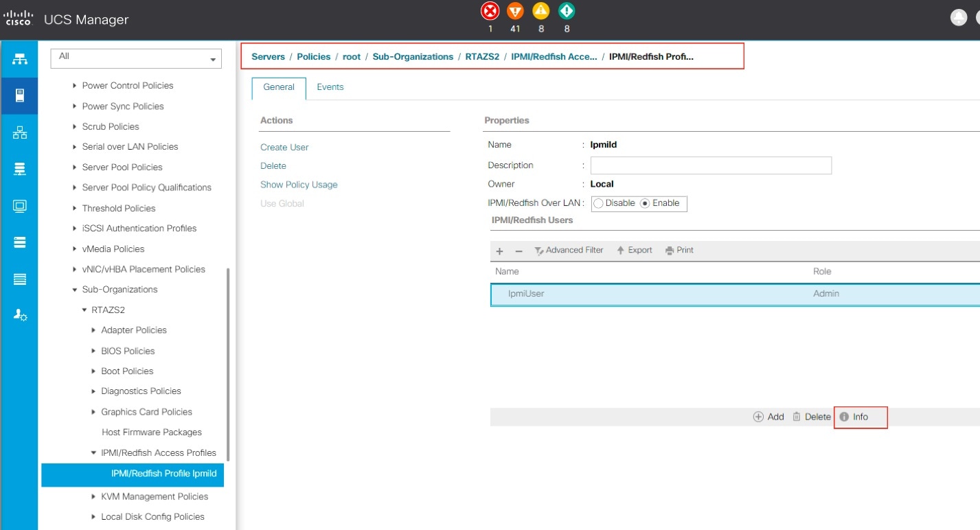
Task: Go to Sub-Organizations in the breadcrumb
Action: tap(413, 57)
